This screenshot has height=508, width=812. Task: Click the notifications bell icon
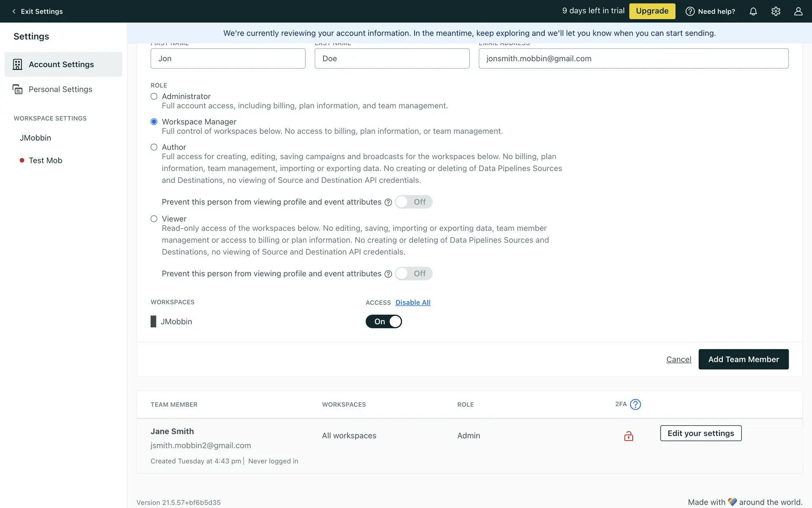click(753, 11)
